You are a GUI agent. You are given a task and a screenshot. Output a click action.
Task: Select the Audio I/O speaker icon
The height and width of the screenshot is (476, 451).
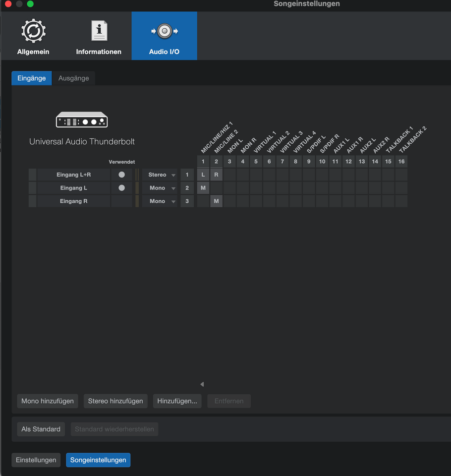coord(165,31)
